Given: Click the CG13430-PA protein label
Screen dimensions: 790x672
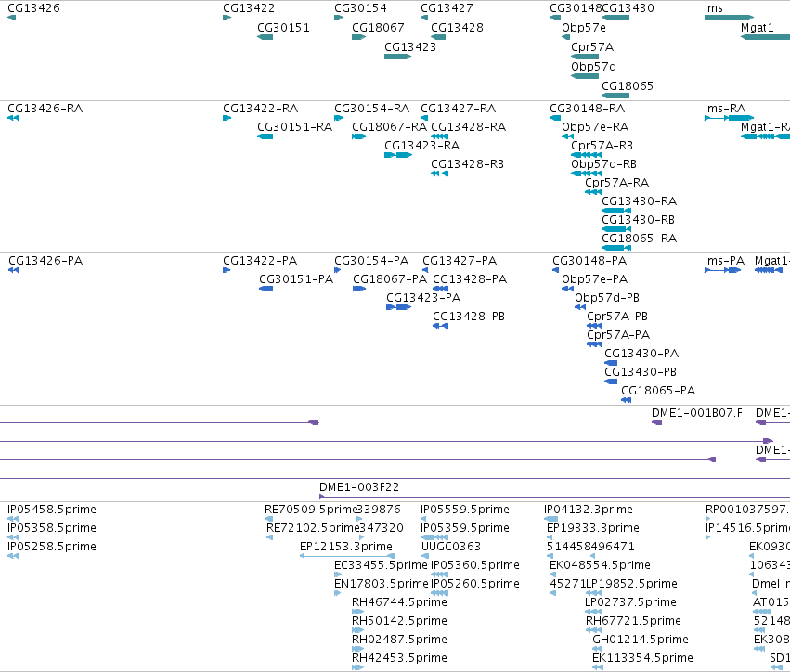Looking at the screenshot, I should pyautogui.click(x=641, y=354).
